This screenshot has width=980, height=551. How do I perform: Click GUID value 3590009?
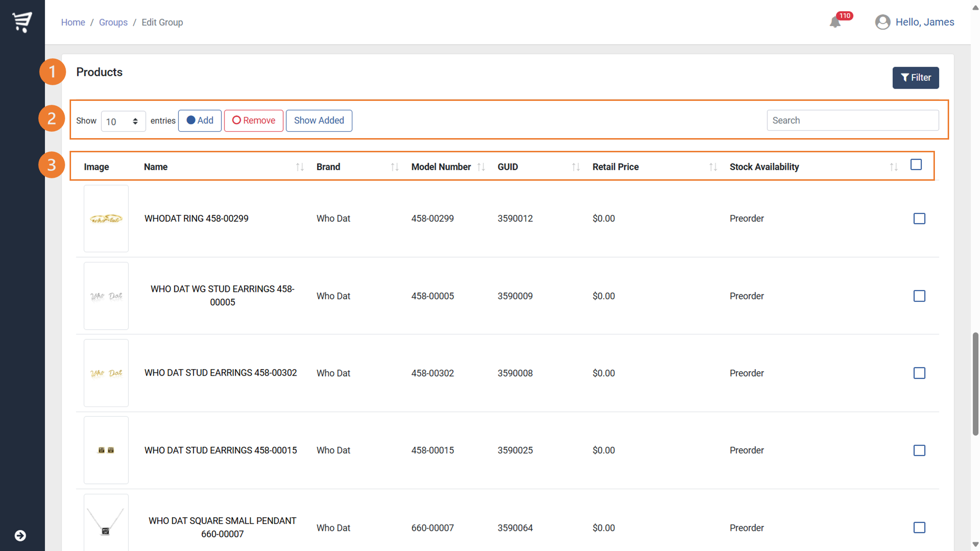[x=515, y=296]
